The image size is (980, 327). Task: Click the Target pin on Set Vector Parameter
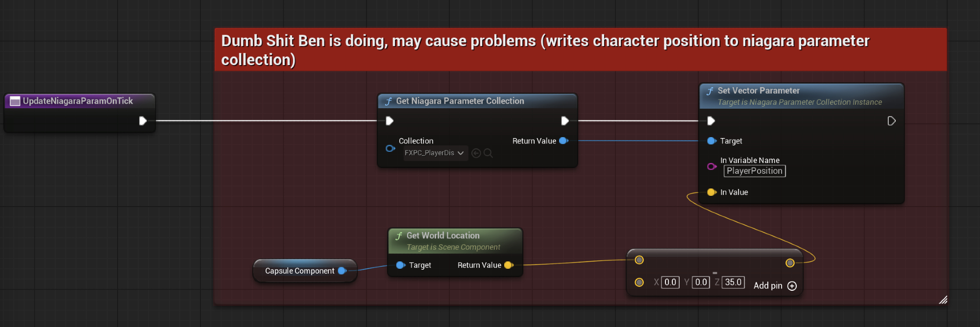coord(711,141)
